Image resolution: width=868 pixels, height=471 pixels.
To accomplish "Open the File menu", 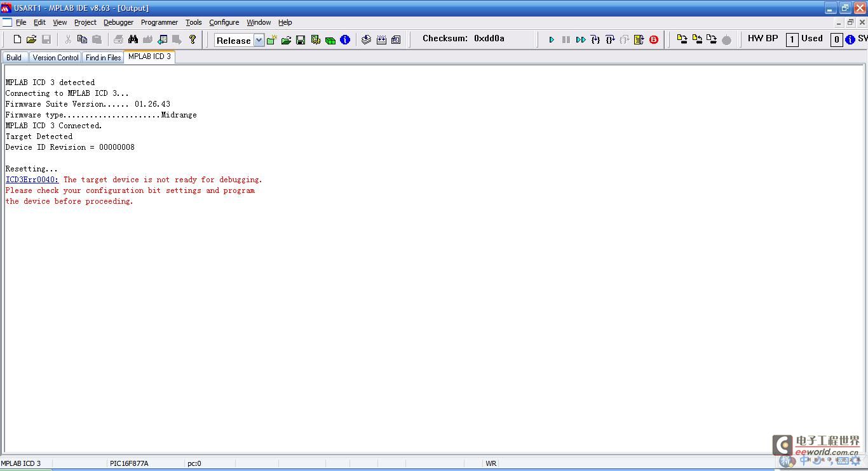I will point(21,22).
